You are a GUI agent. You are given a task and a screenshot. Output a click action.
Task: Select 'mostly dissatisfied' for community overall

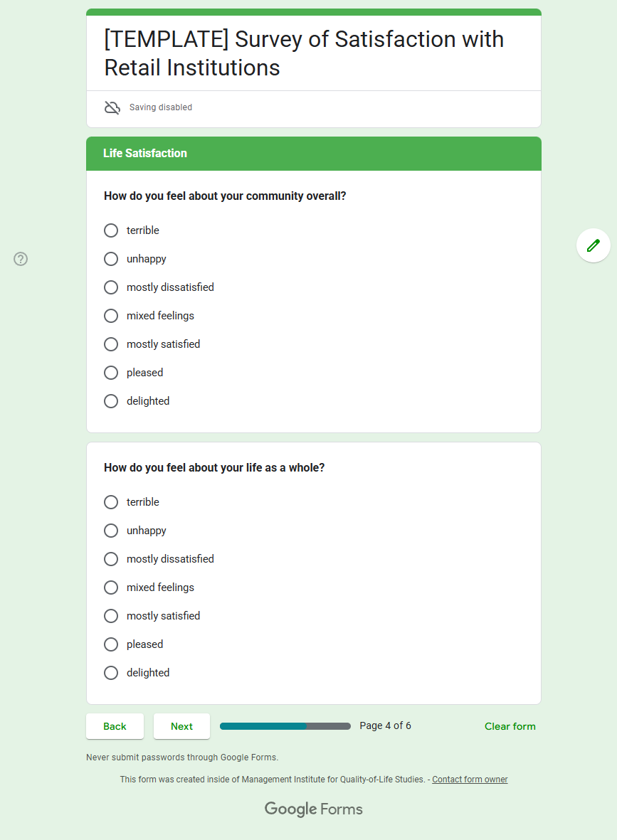pos(111,287)
